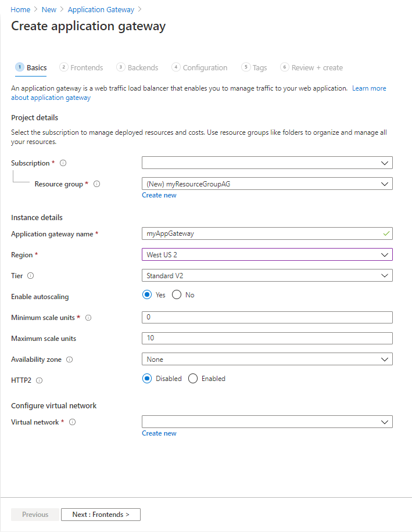The width and height of the screenshot is (412, 532).
Task: Click the green checkmark on gateway name field
Action: 385,233
